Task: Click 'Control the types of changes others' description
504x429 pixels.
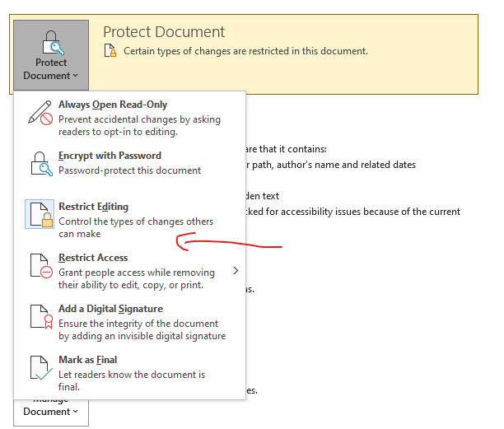Action: pos(136,221)
